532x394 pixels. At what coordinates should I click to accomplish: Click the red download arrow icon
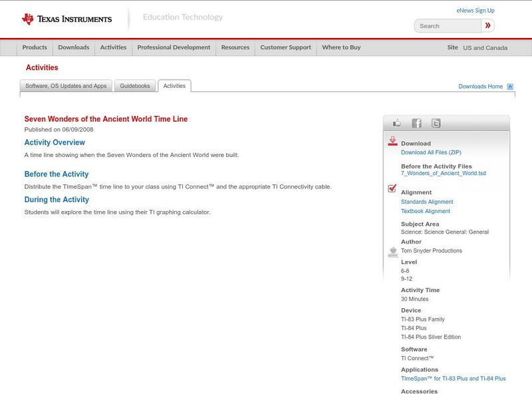click(392, 141)
